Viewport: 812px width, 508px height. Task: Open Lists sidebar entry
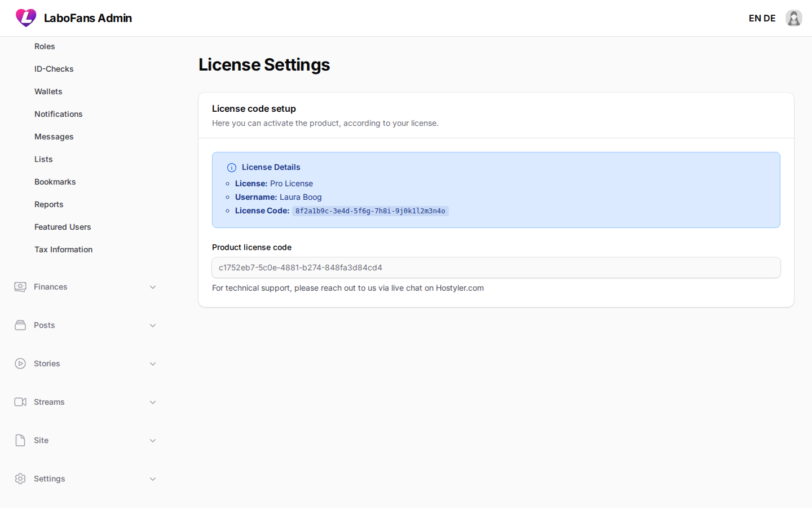[43, 159]
